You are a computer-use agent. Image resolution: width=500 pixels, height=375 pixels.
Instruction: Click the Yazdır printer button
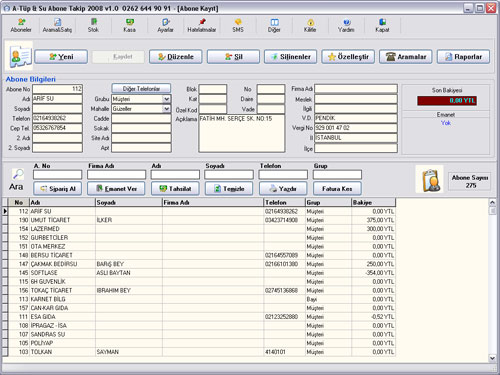point(283,189)
